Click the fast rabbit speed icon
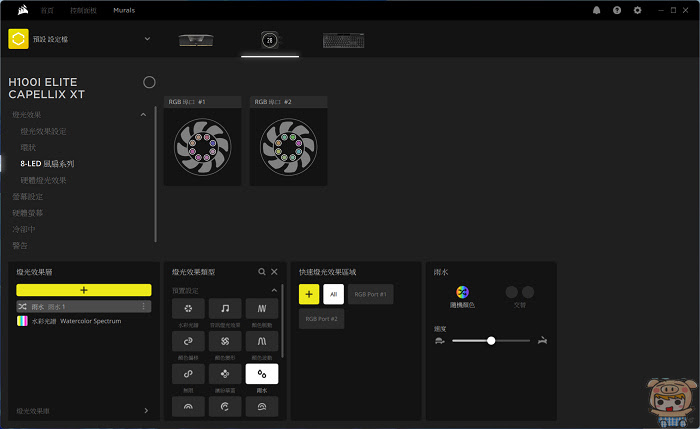 coord(542,341)
